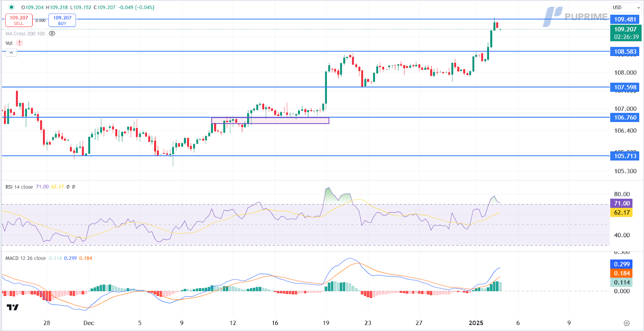Click the 105.300 price axis value
This screenshot has height=331, width=644.
pos(625,171)
